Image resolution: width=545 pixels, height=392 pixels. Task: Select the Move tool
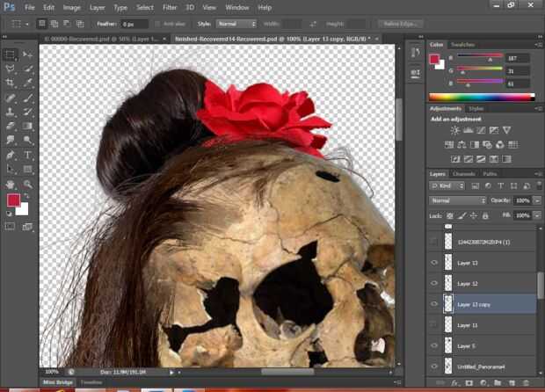point(27,54)
